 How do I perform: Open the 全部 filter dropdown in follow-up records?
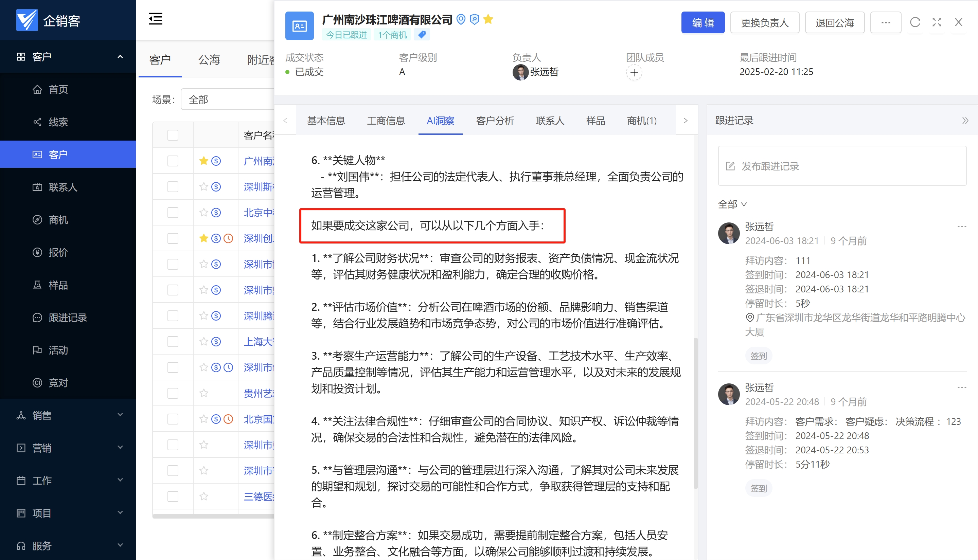tap(732, 204)
